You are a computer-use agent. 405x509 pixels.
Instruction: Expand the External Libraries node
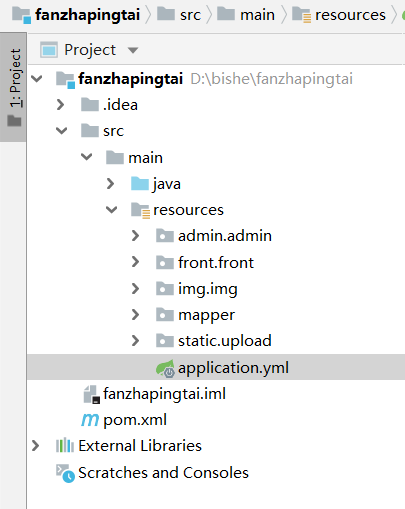(35, 446)
